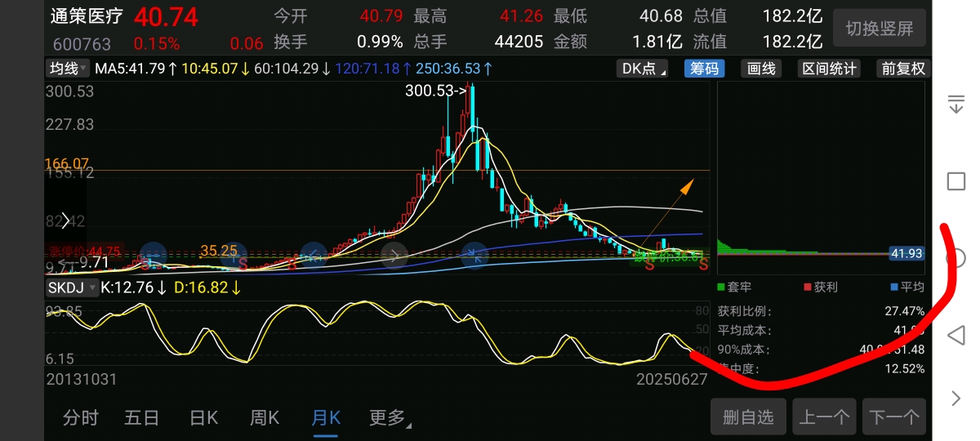Click the 获利 red legend swatch
The width and height of the screenshot is (980, 441).
point(808,287)
